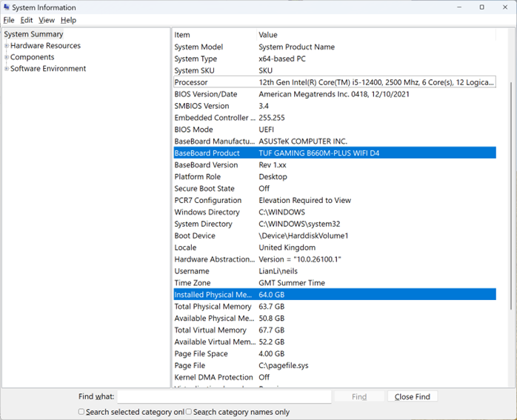The width and height of the screenshot is (517, 420).
Task: Expand the Hardware Resources node
Action: tap(6, 46)
